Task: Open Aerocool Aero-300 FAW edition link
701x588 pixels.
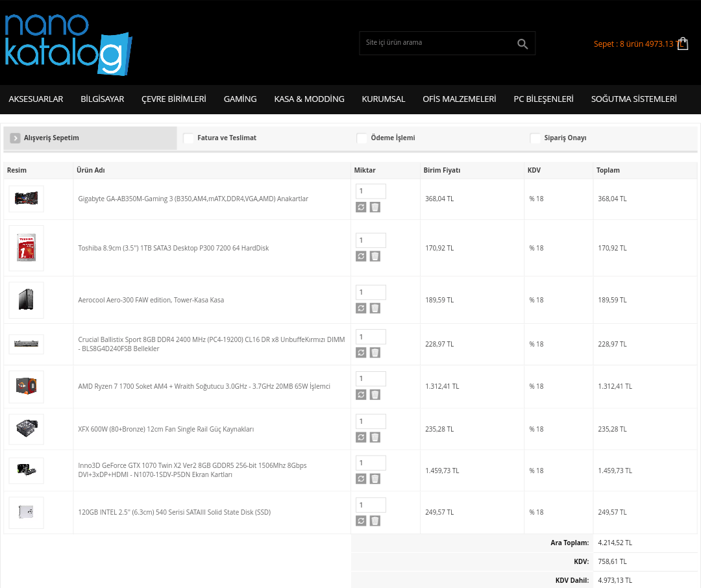Action: point(151,300)
